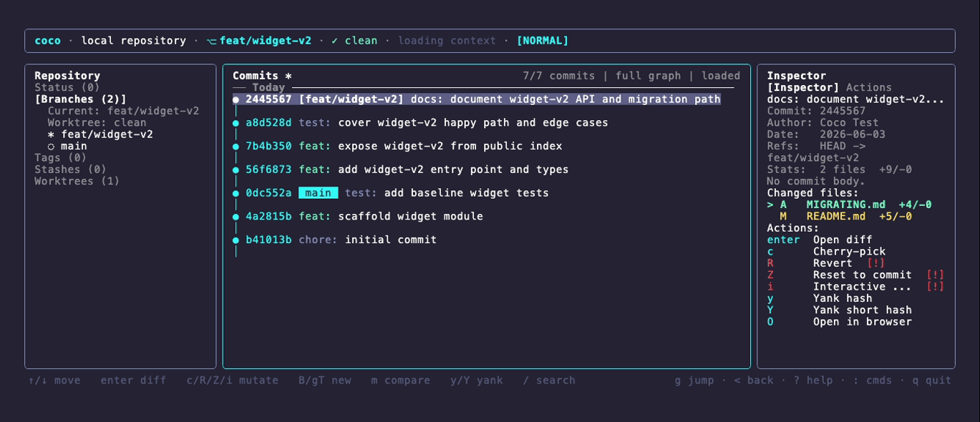Select commit 0dc552a baseline widget tests
Viewport: 980px width, 422px height.
(x=391, y=193)
